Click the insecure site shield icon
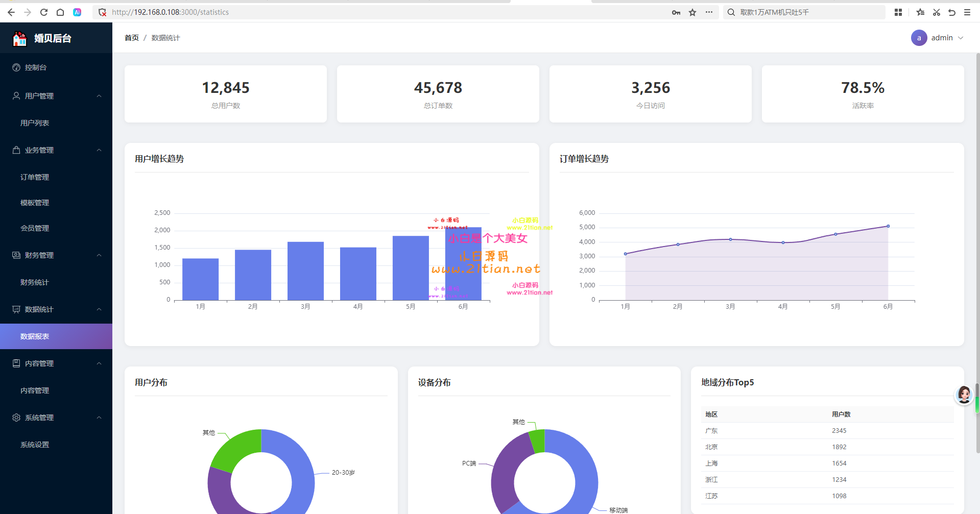The height and width of the screenshot is (514, 980). pyautogui.click(x=102, y=12)
